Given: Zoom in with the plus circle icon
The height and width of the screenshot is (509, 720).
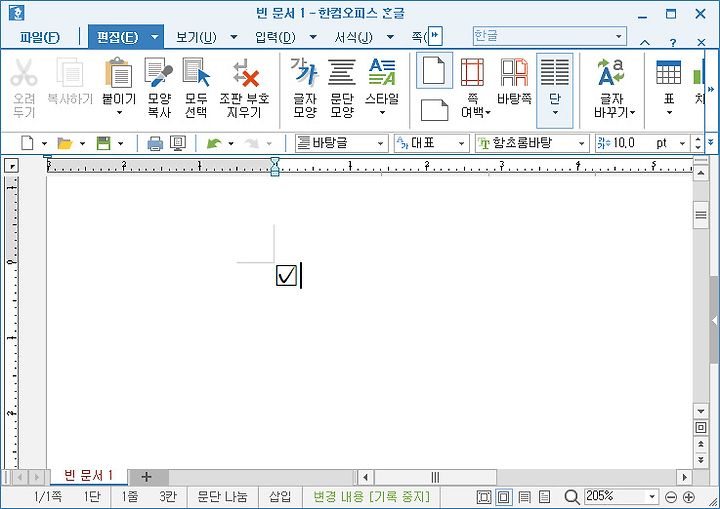Looking at the screenshot, I should [688, 497].
